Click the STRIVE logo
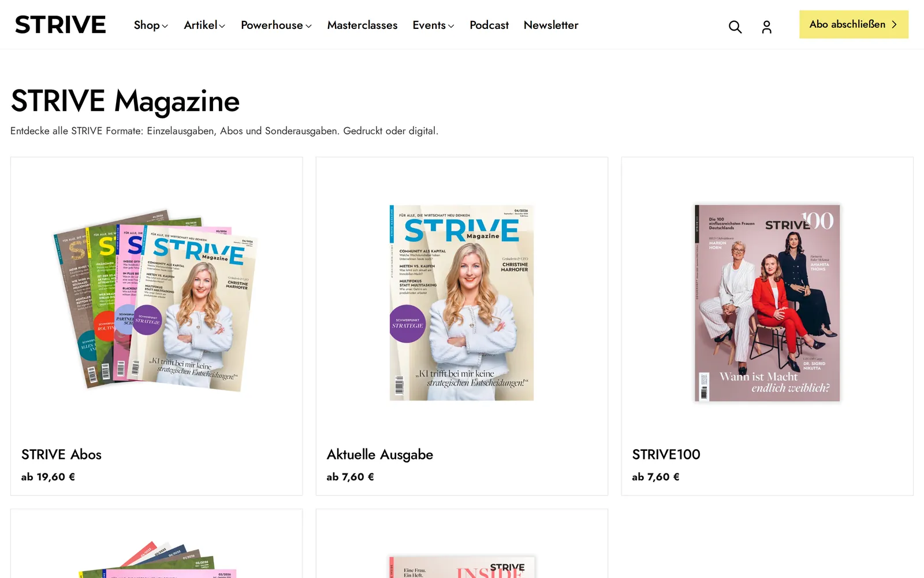The image size is (924, 578). click(x=61, y=25)
